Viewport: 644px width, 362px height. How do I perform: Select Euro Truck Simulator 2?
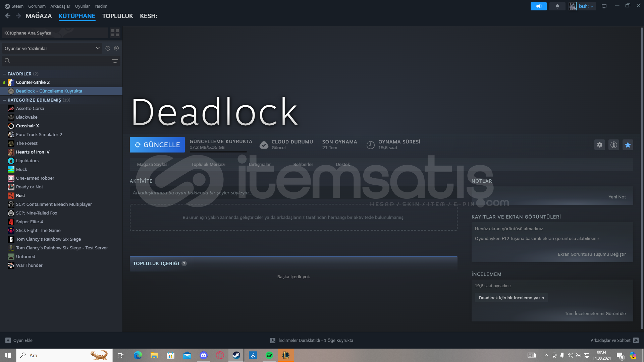point(61,135)
